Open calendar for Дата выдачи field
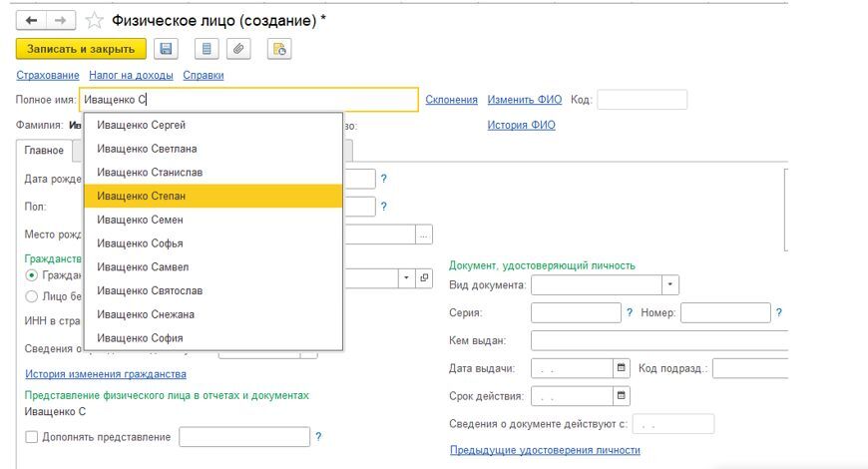 point(623,368)
